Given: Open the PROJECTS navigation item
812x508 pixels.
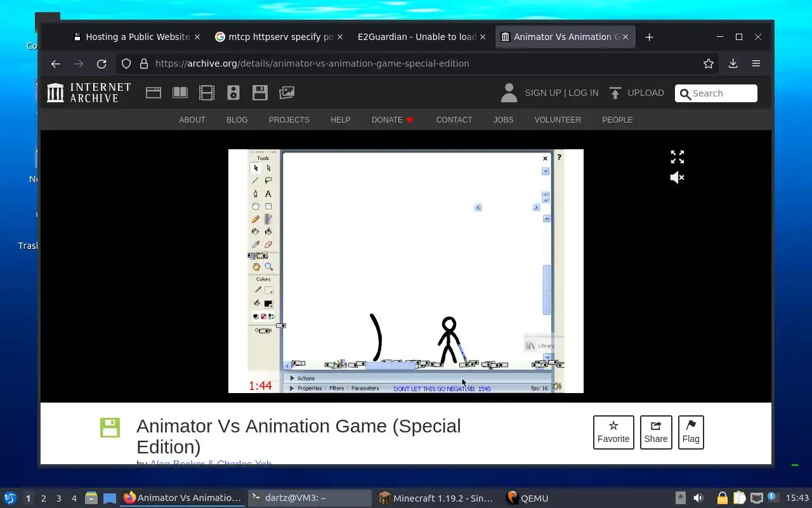Looking at the screenshot, I should tap(289, 120).
